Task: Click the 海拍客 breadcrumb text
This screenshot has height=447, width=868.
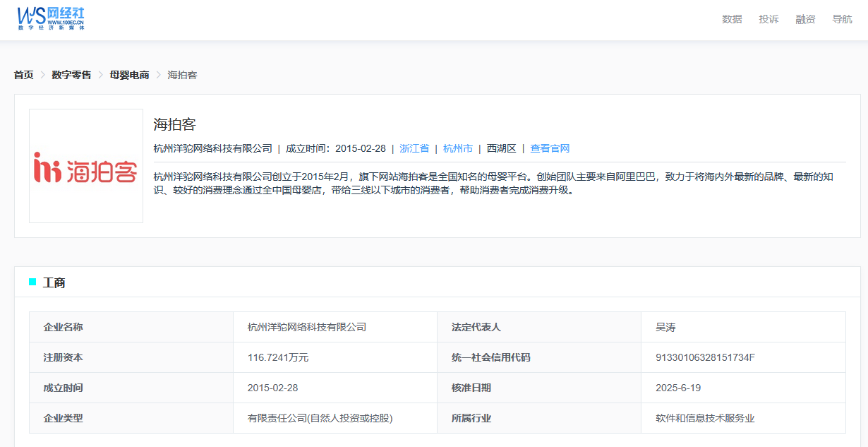Action: pos(182,75)
